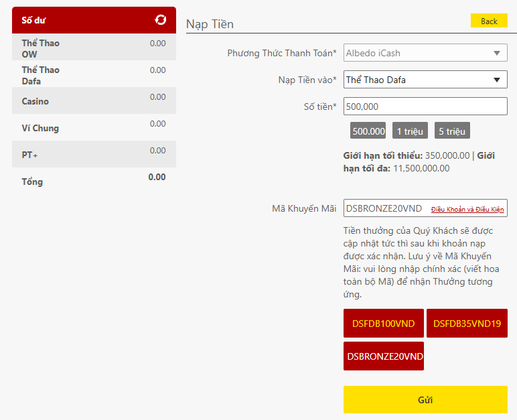
Task: Select DSFDB35VND19 promo code button
Action: point(467,324)
